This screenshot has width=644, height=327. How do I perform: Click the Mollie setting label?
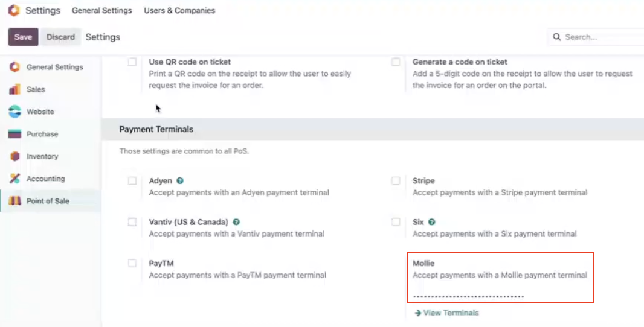click(x=423, y=263)
